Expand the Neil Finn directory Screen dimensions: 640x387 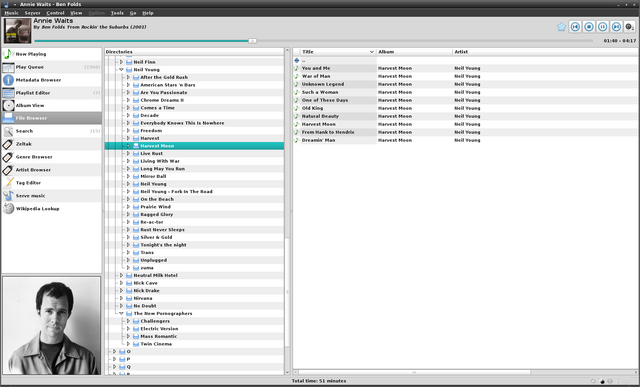pos(121,62)
